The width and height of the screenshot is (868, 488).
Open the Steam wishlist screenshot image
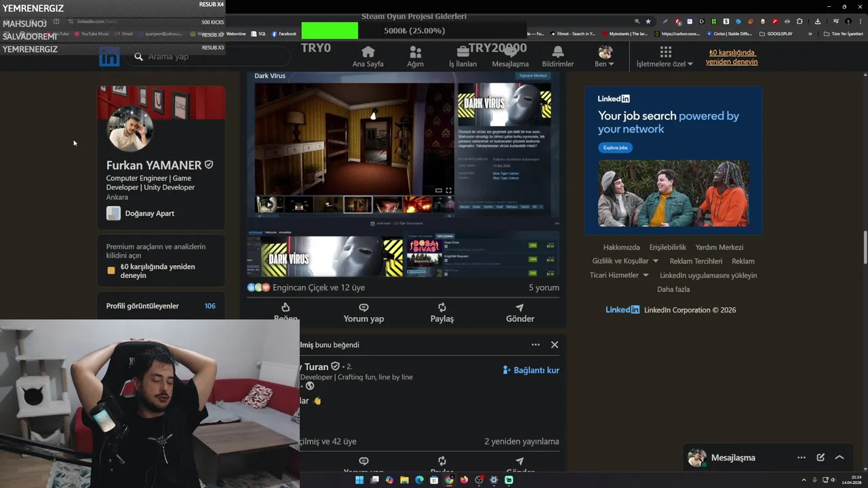tap(482, 254)
